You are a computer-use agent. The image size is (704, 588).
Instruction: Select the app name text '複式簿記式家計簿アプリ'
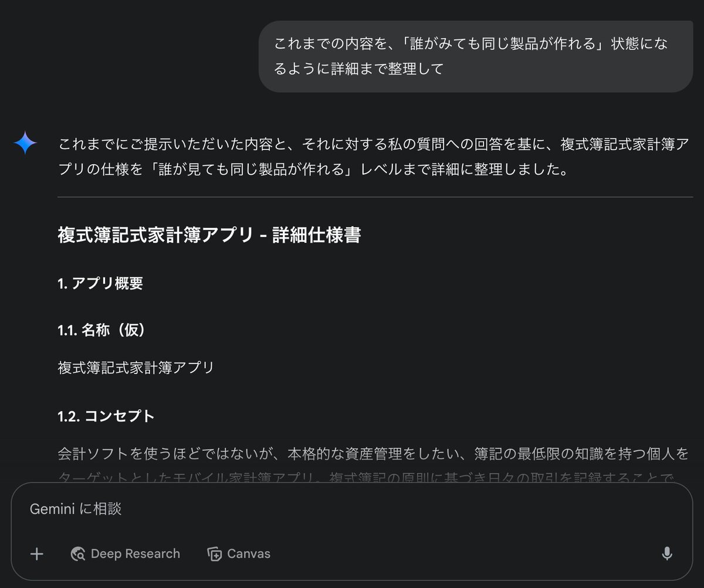136,368
